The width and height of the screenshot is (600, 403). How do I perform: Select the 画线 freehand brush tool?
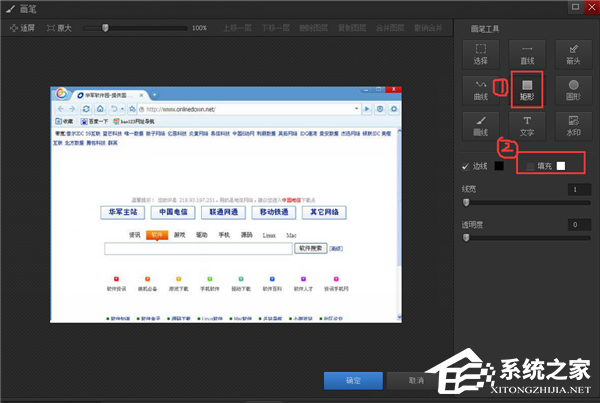pos(481,126)
